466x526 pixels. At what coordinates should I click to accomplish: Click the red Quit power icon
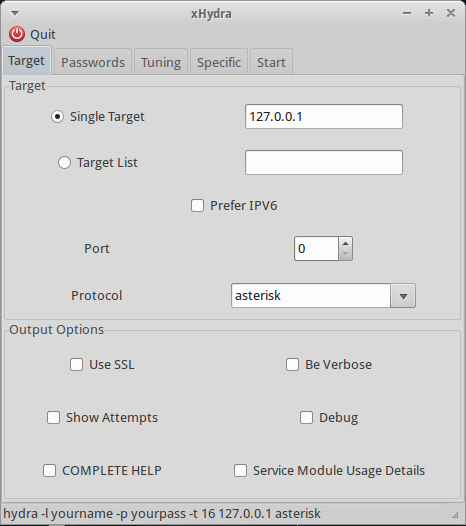[17, 34]
